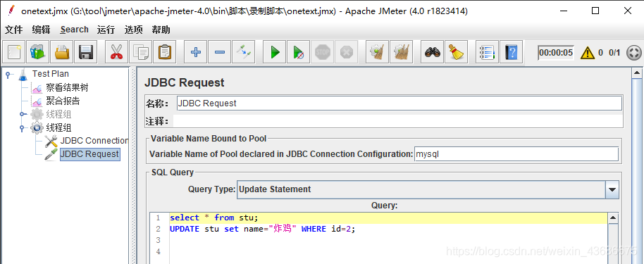
Task: Open a test plan file folder icon
Action: coord(62,52)
